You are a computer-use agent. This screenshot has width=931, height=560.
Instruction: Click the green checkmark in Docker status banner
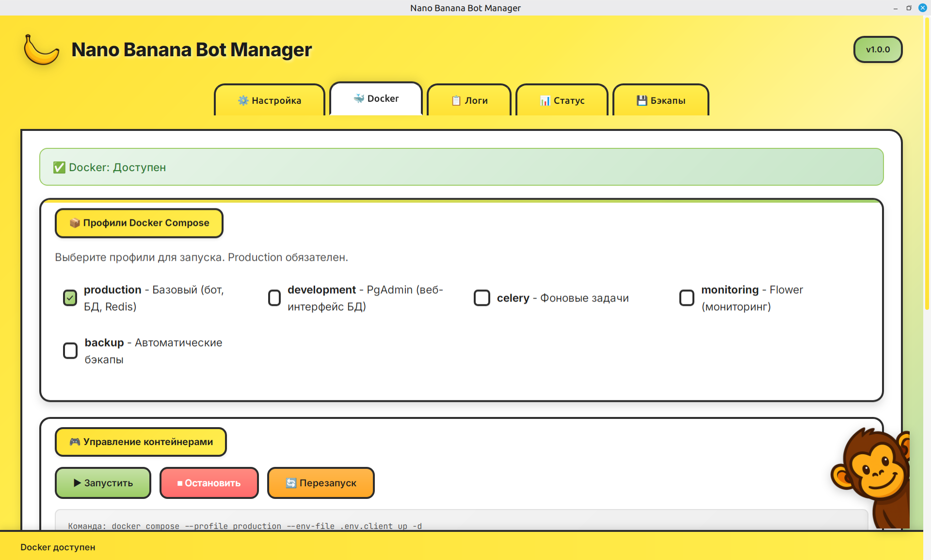click(59, 167)
